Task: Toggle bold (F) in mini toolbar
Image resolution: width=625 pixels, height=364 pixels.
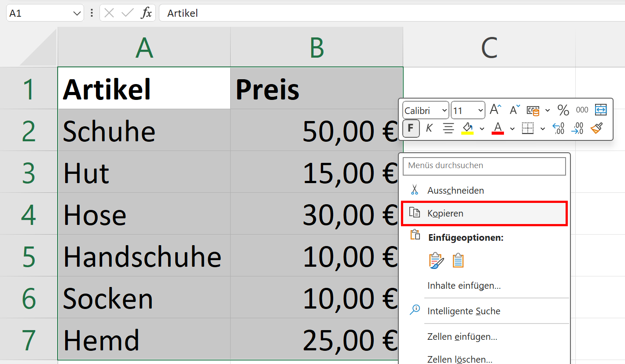Action: tap(411, 129)
